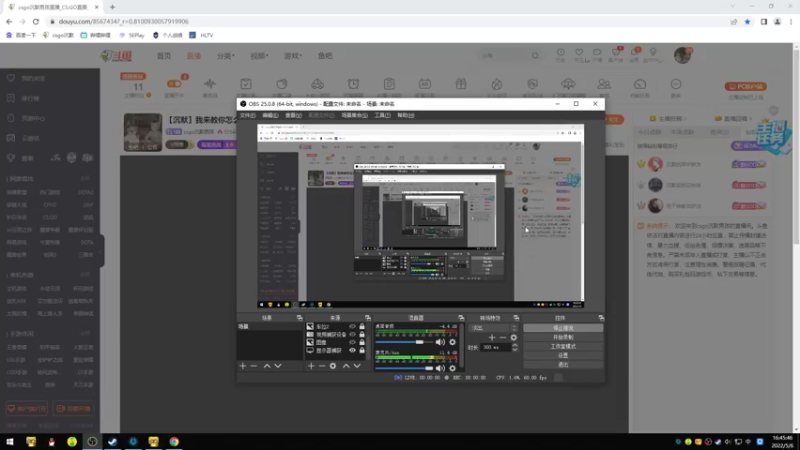Open the gift box icon in the streamer toolbar
Screen dimensions: 800x450
pyautogui.click(x=461, y=84)
